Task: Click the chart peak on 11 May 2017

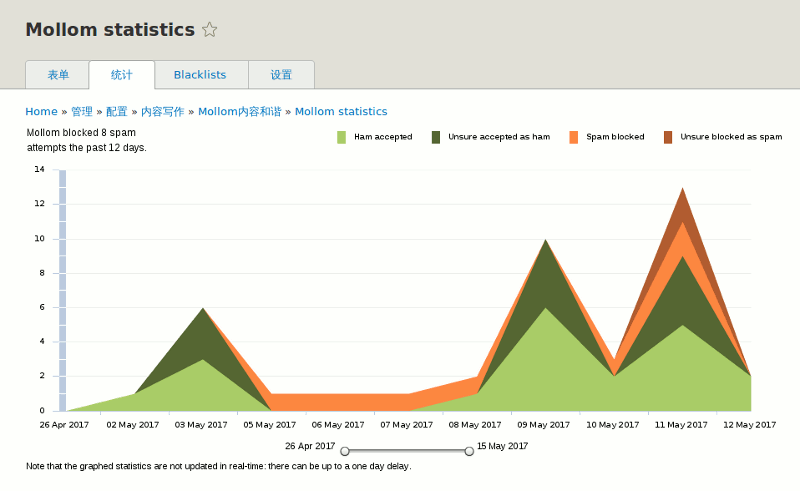Action: coord(682,190)
